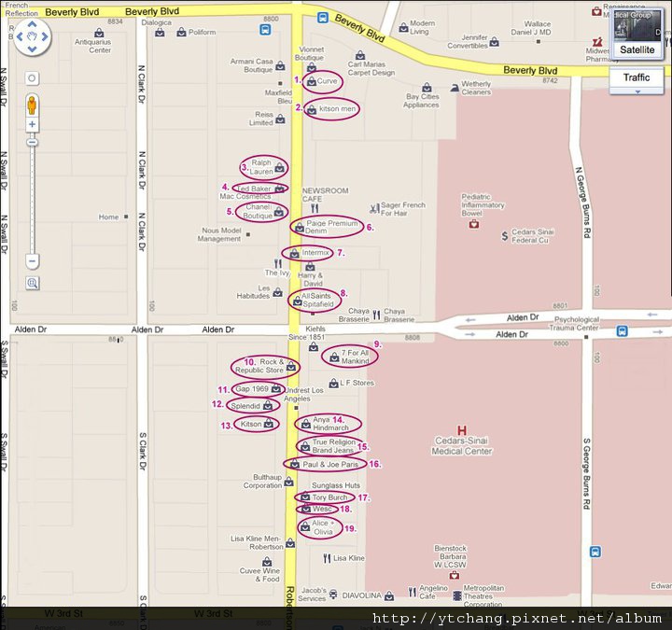Click the bus stop icon on Alden Dr
Image resolution: width=672 pixels, height=630 pixels.
point(622,330)
